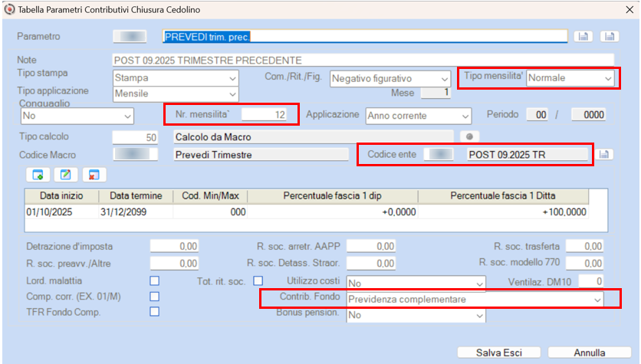Open the Utilizzo costi dropdown
Screen dimensions: 641x364
pyautogui.click(x=416, y=283)
